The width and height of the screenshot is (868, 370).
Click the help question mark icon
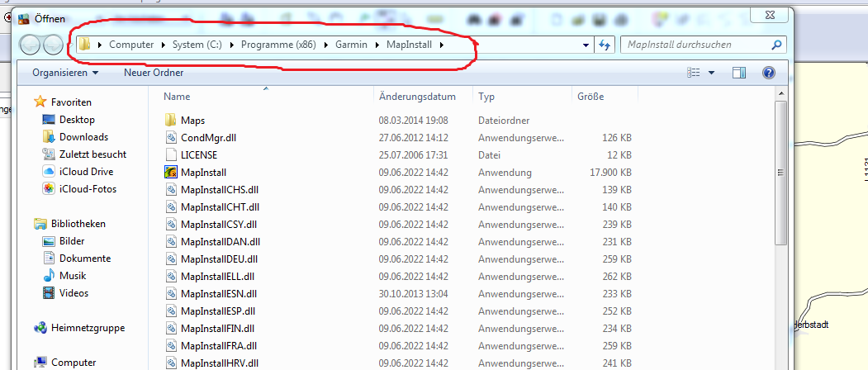(768, 74)
